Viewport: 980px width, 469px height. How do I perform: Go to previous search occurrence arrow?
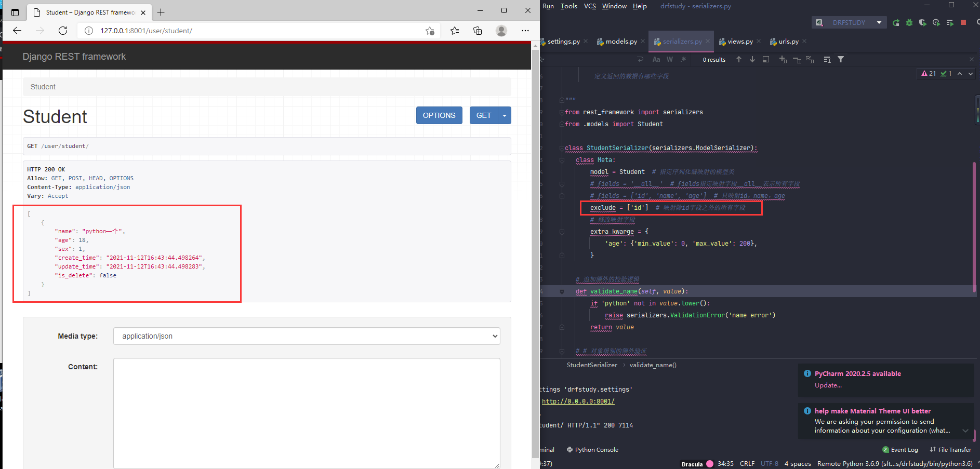(x=739, y=59)
